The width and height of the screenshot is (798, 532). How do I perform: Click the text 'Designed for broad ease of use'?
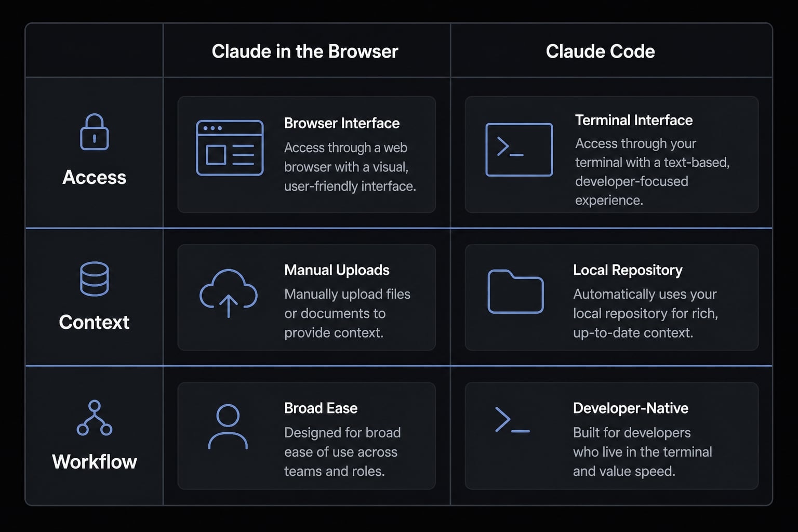[342, 442]
